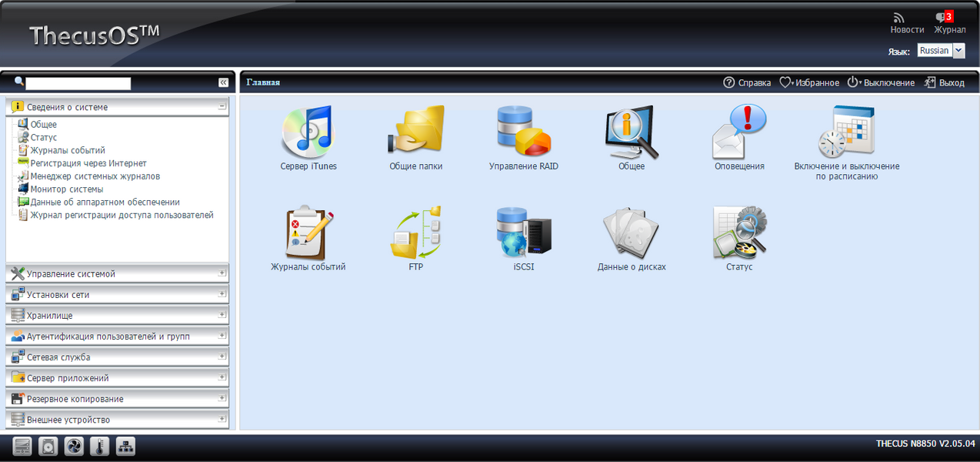Expand the Резервное копирование section
This screenshot has height=462, width=980.
tap(222, 398)
